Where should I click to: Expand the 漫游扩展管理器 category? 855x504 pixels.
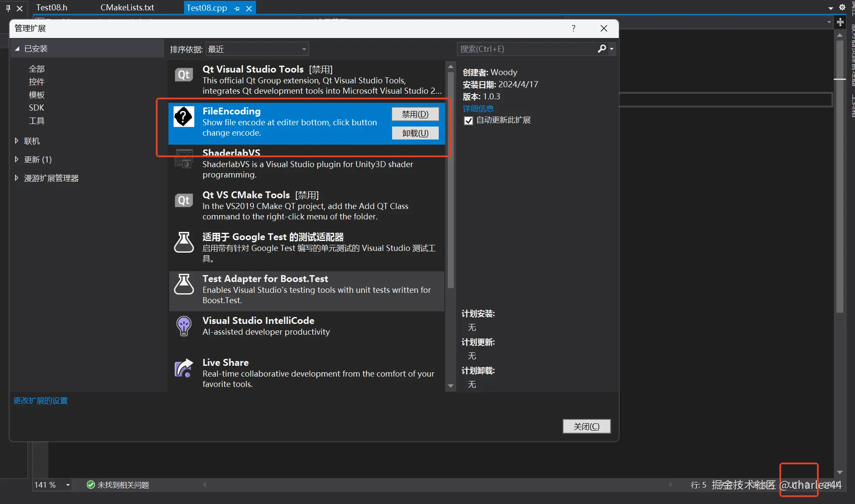tap(16, 178)
